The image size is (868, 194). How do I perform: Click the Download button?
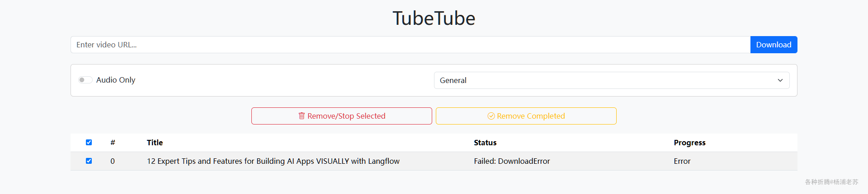tap(774, 45)
